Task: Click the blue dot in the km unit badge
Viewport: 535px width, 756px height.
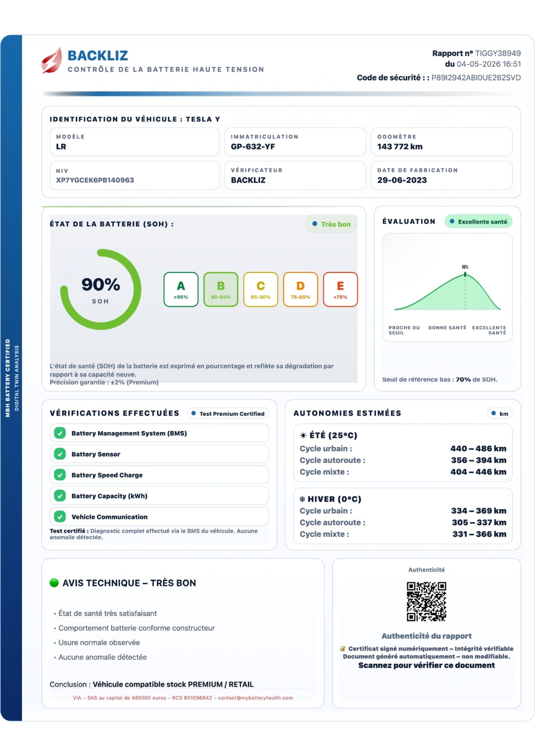Action: click(494, 413)
